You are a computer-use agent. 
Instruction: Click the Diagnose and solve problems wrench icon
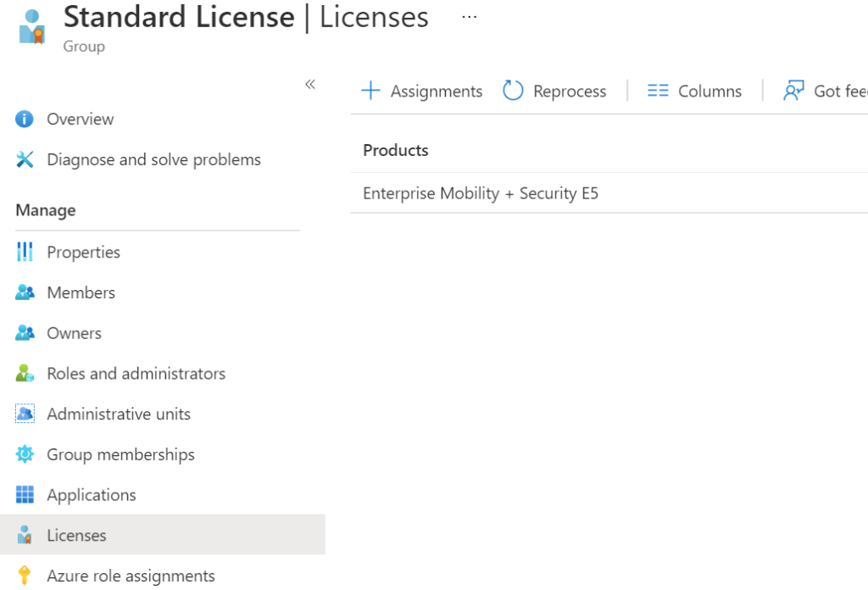click(25, 159)
